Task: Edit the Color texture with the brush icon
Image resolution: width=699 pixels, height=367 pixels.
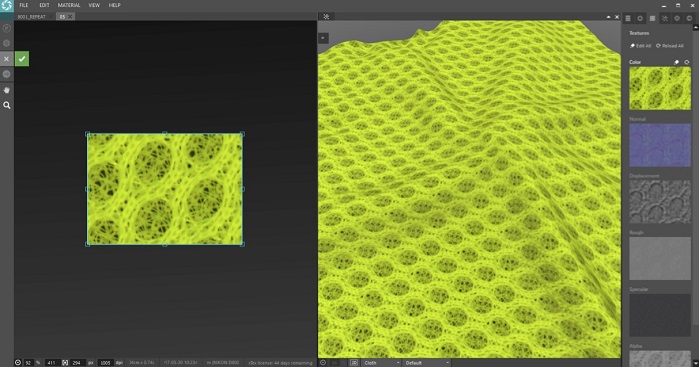Action: point(676,62)
